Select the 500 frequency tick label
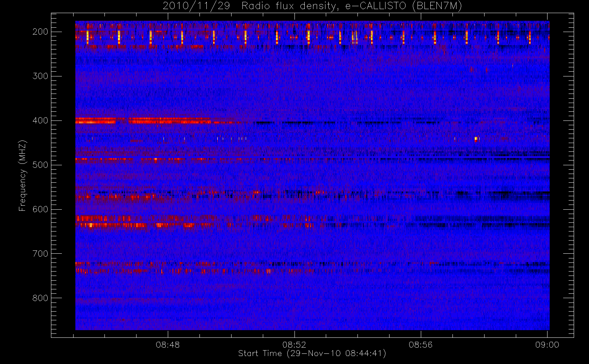Image resolution: width=589 pixels, height=364 pixels. (40, 165)
